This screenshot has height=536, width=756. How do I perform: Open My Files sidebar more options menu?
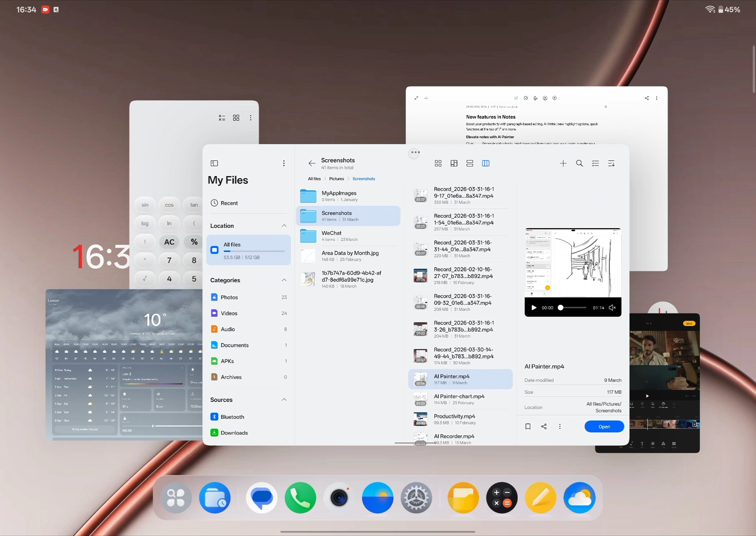(284, 163)
